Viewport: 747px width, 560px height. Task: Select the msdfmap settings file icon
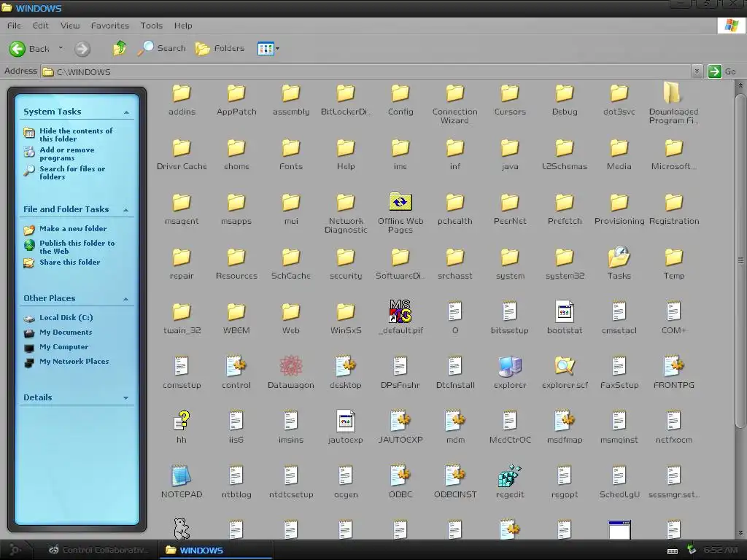[565, 427]
